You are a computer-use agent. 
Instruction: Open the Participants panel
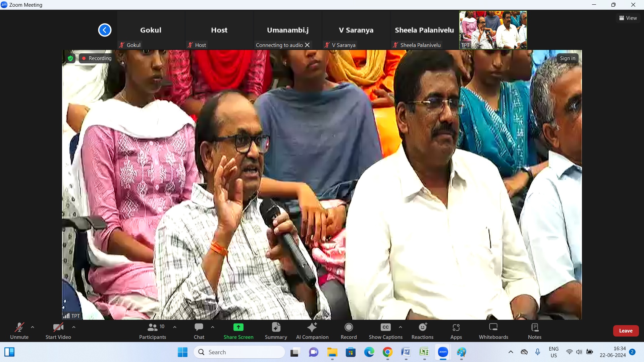click(x=153, y=331)
